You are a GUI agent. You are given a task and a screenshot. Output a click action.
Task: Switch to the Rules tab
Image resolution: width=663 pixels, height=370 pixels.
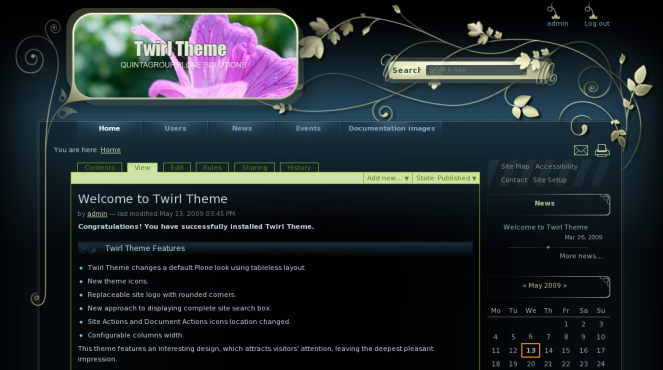[212, 167]
